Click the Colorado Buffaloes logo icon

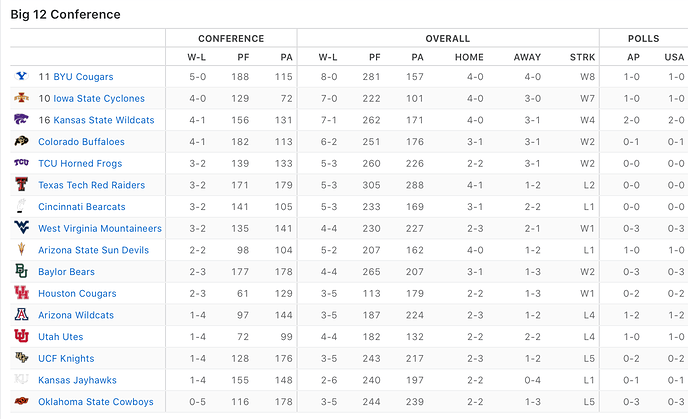click(21, 141)
